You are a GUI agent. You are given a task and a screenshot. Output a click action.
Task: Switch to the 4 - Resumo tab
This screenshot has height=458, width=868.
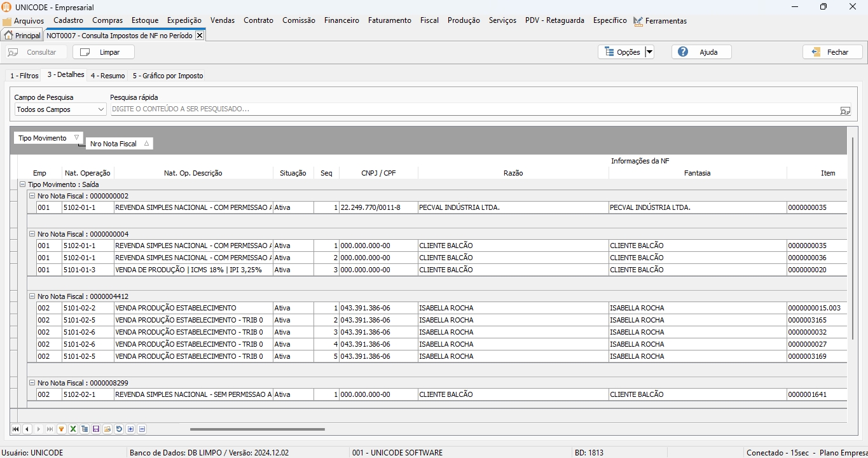[x=107, y=76]
